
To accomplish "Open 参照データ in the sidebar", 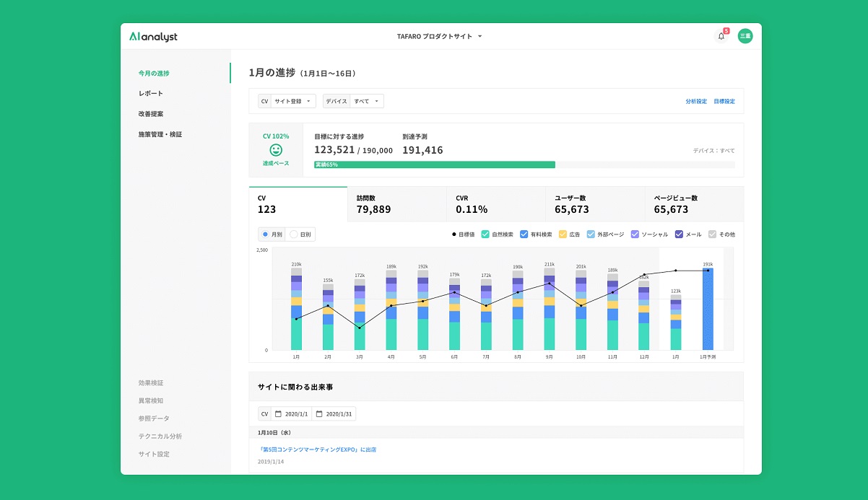I will (154, 418).
